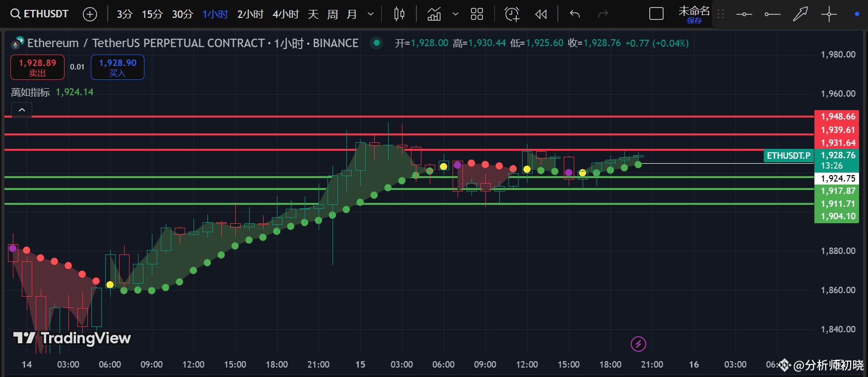Click the add symbol plus icon
The width and height of the screenshot is (868, 377).
tap(90, 14)
